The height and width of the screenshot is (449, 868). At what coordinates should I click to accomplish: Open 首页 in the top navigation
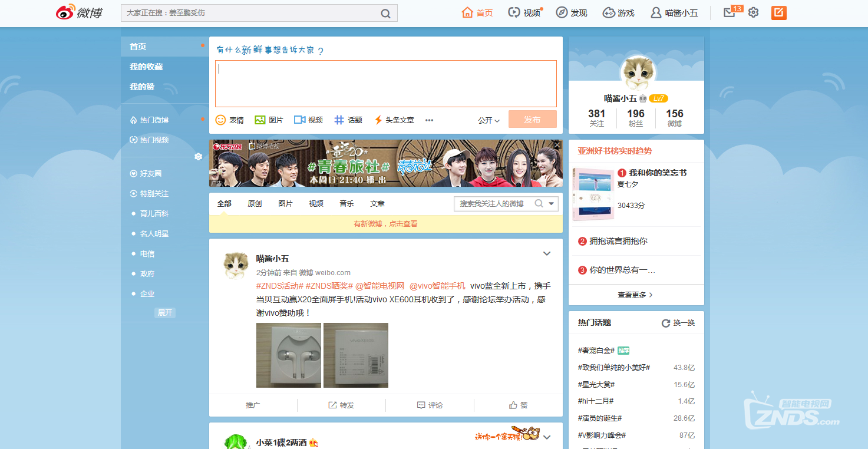[x=477, y=12]
